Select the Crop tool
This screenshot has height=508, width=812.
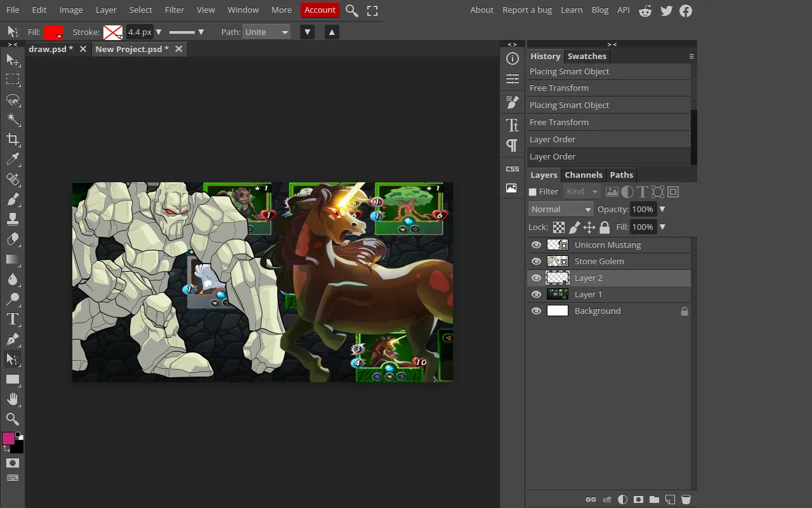(x=13, y=140)
